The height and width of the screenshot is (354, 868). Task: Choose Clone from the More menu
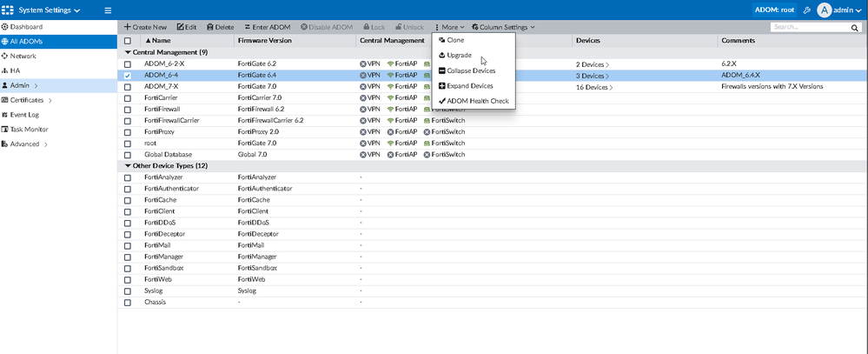coord(455,40)
